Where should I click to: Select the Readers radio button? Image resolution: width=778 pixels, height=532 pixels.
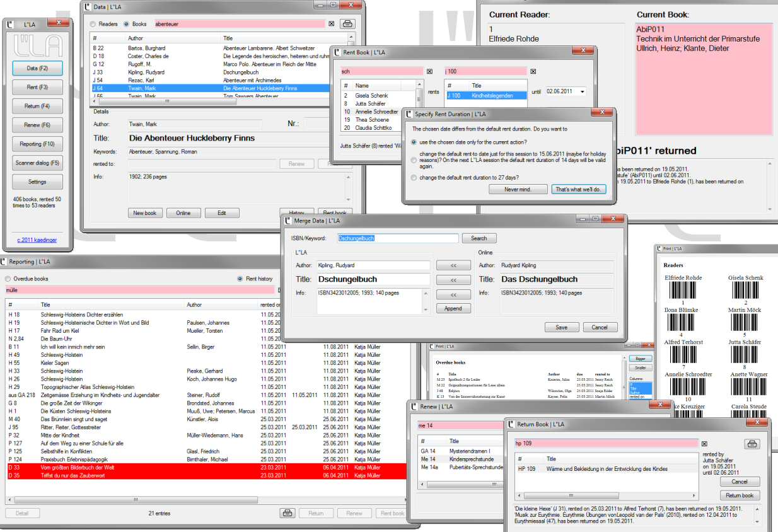[x=93, y=24]
